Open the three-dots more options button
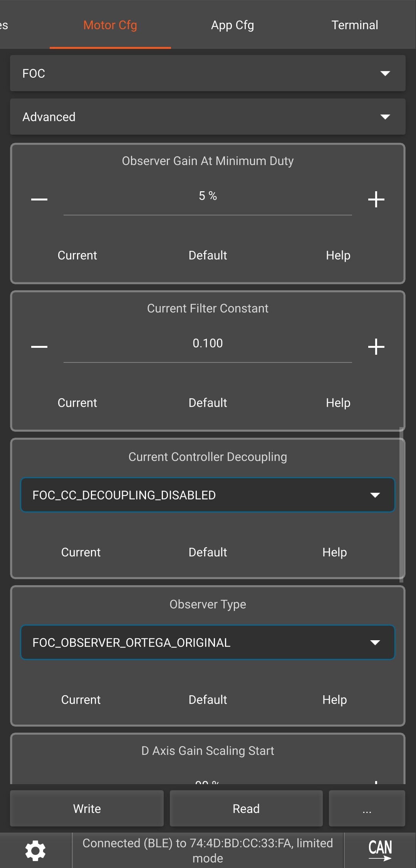The image size is (416, 868). pyautogui.click(x=367, y=808)
